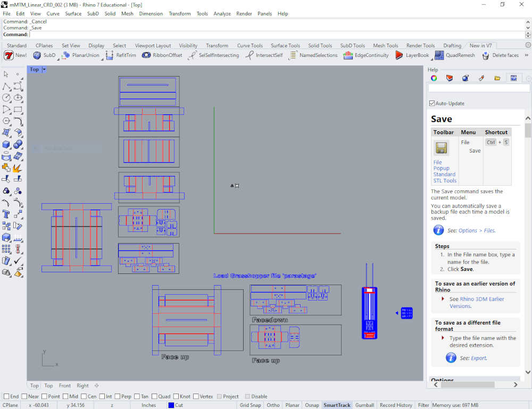The height and width of the screenshot is (409, 532).
Task: Click the STL Tools toolbar link
Action: click(445, 181)
